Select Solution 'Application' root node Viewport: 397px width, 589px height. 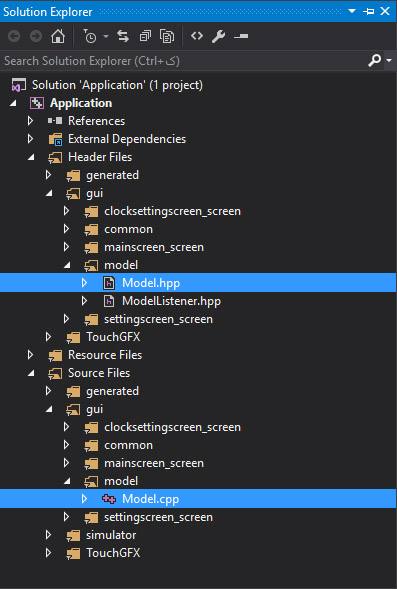(117, 85)
